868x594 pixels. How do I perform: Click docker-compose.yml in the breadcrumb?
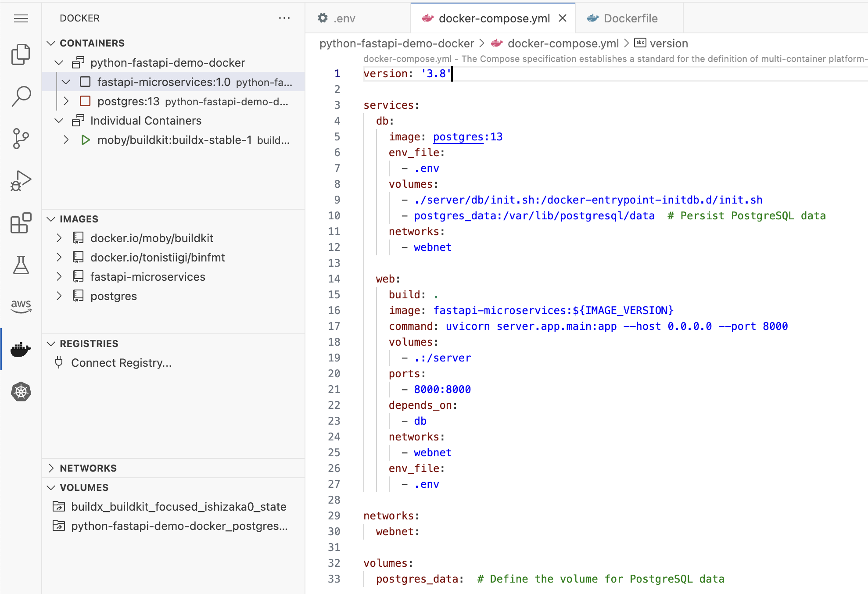563,43
